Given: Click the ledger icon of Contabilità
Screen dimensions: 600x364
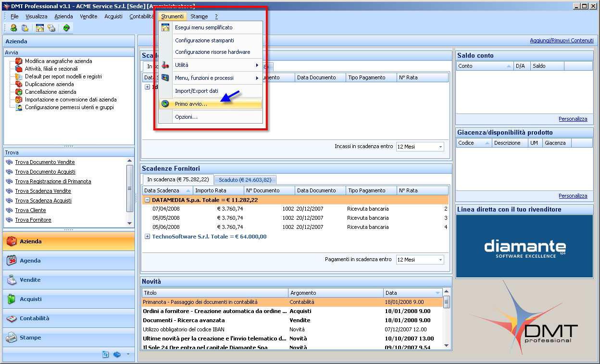Looking at the screenshot, I should point(12,318).
